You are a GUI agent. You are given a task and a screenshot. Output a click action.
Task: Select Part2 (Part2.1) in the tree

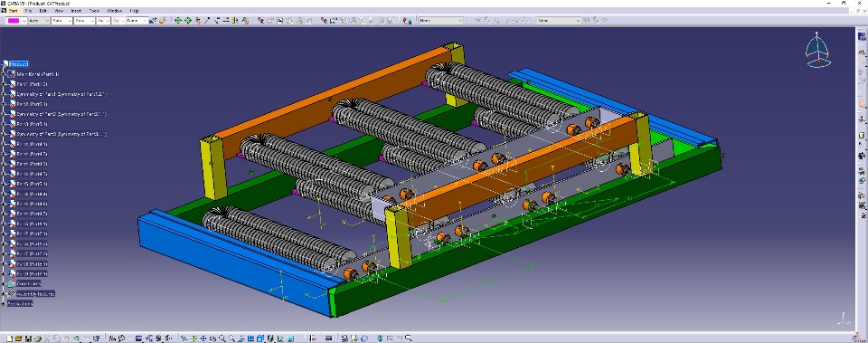pos(33,104)
